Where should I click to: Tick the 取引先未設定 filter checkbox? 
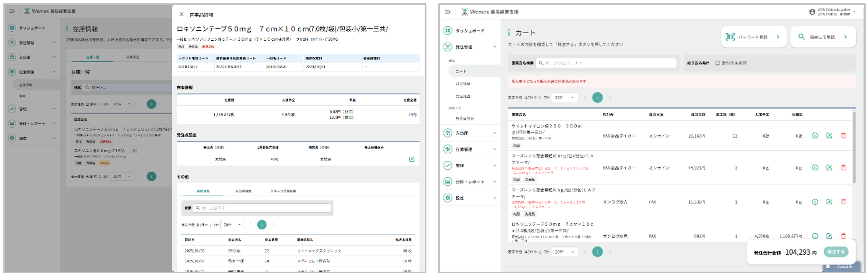[717, 63]
